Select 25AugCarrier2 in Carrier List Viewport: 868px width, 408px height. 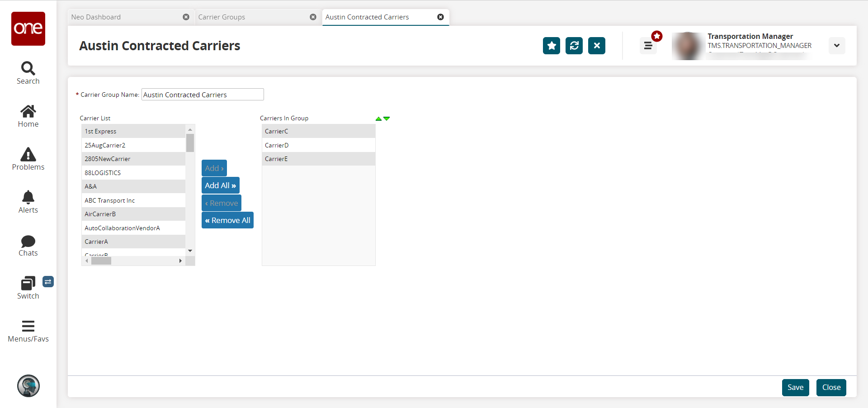(133, 145)
